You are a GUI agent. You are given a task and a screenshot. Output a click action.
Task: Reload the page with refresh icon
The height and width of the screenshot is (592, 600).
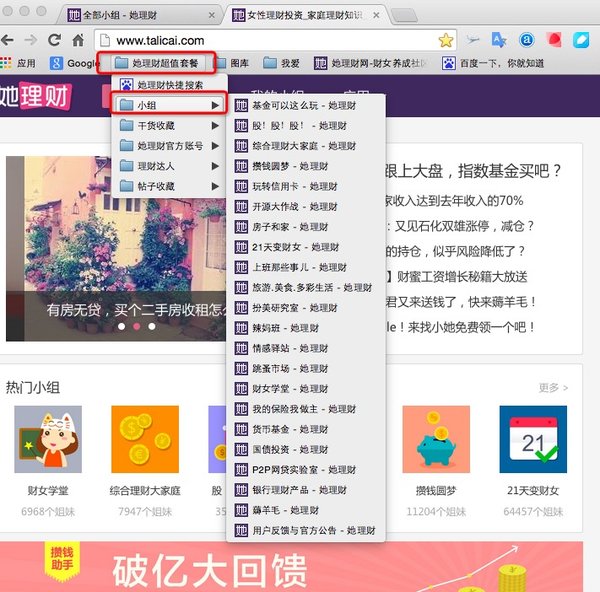point(54,40)
